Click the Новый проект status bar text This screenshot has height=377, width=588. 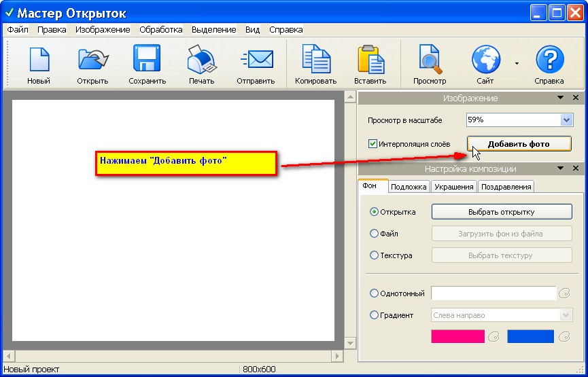(31, 369)
